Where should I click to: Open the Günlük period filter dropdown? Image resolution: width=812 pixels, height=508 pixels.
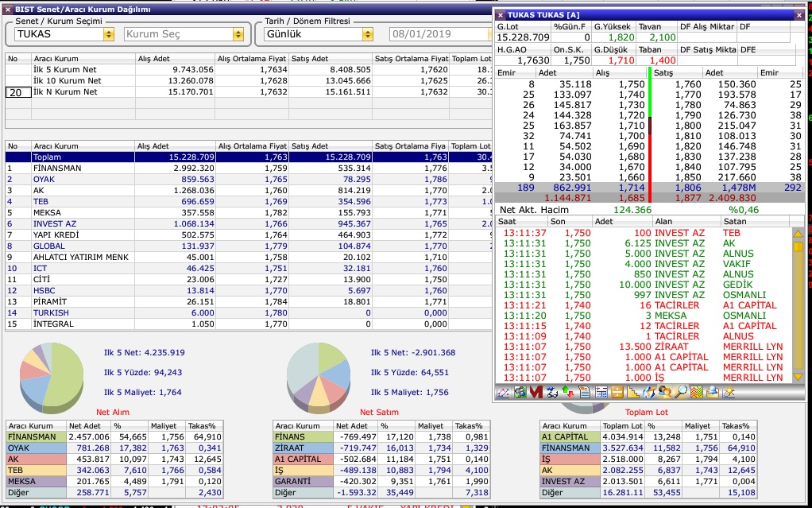pyautogui.click(x=368, y=34)
